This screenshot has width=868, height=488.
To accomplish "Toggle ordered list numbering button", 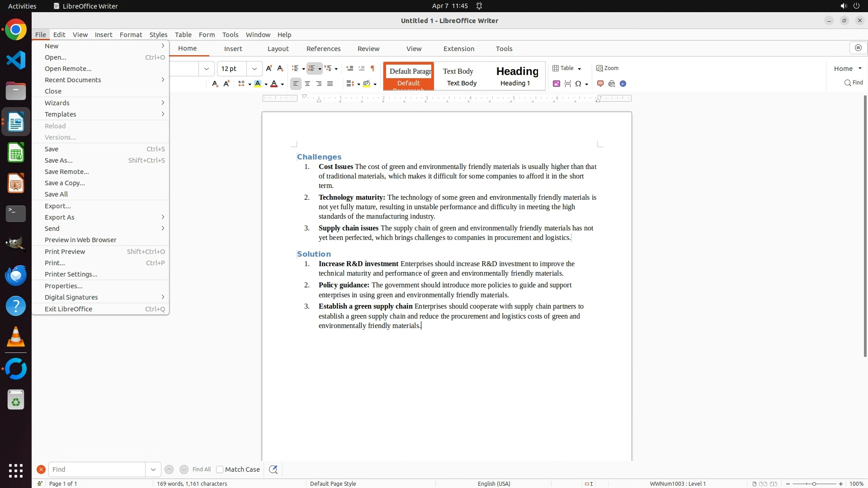I will tap(311, 68).
